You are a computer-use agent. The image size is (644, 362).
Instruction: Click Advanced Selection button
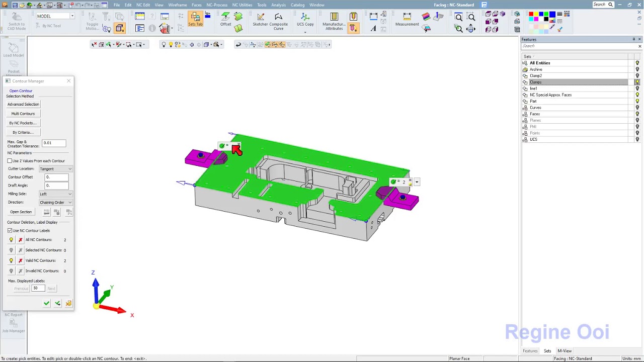[23, 104]
